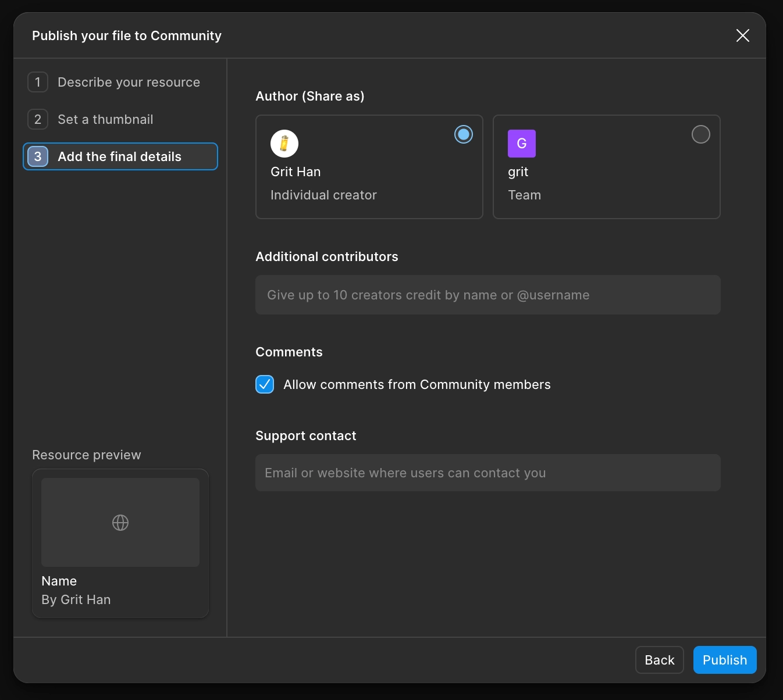Click the globe icon in resource preview
Screen dimensions: 783x700
pyautogui.click(x=120, y=523)
